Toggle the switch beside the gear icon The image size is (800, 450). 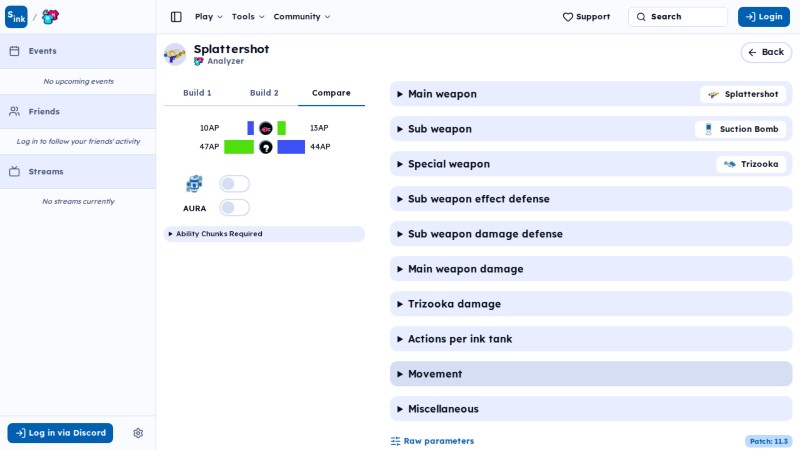point(235,184)
